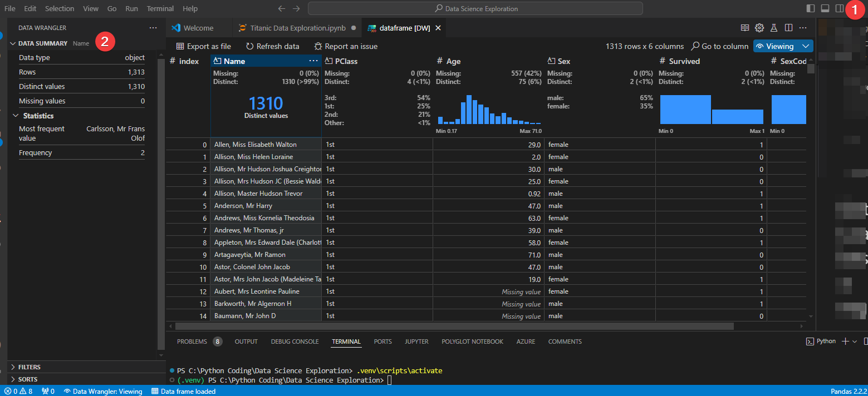868x396 pixels.
Task: Open dropdown arrow next to Viewing
Action: coord(805,46)
